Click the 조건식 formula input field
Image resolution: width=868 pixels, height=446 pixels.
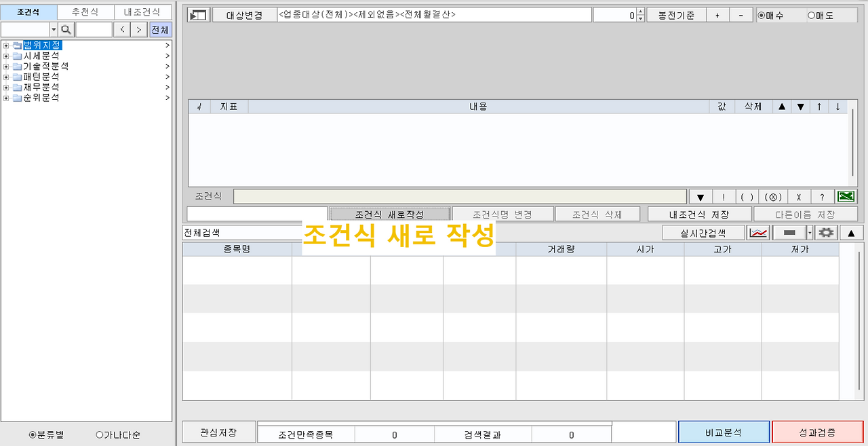[460, 196]
